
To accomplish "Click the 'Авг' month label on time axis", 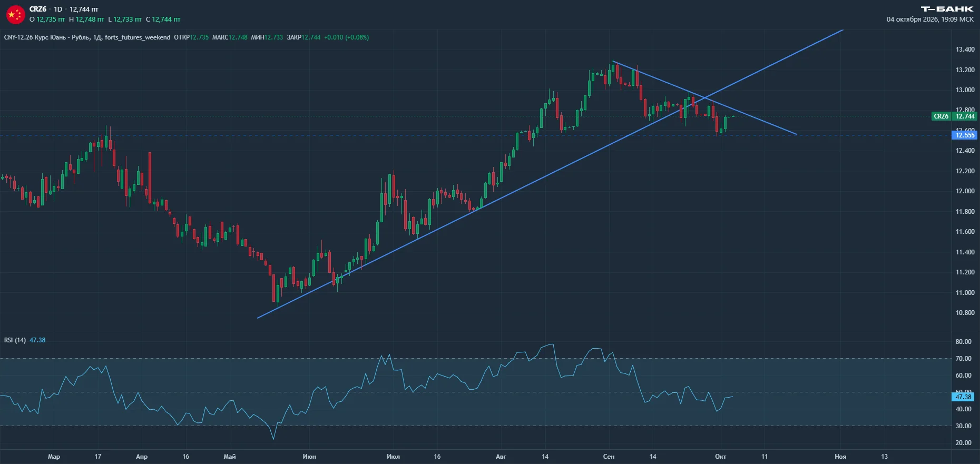I will pyautogui.click(x=501, y=457).
